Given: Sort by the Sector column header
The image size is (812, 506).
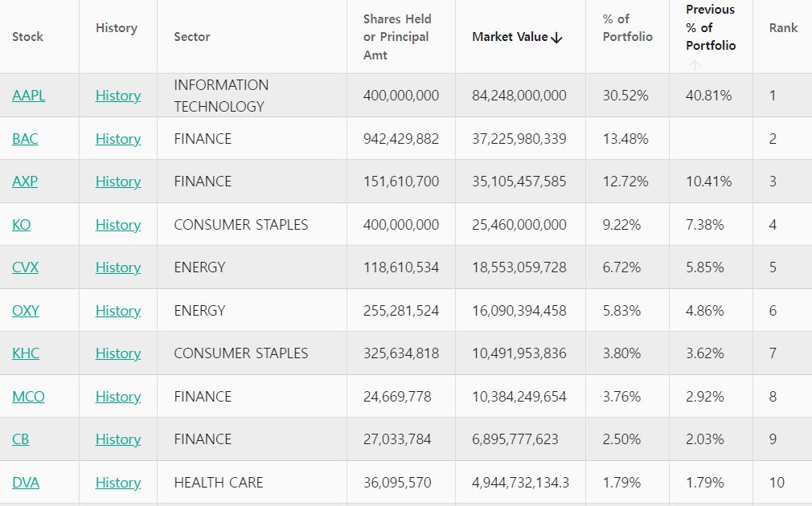Looking at the screenshot, I should (x=192, y=37).
